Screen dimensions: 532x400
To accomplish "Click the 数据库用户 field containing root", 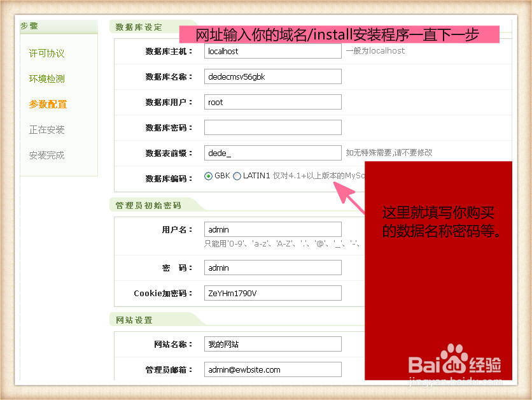I will pos(273,102).
